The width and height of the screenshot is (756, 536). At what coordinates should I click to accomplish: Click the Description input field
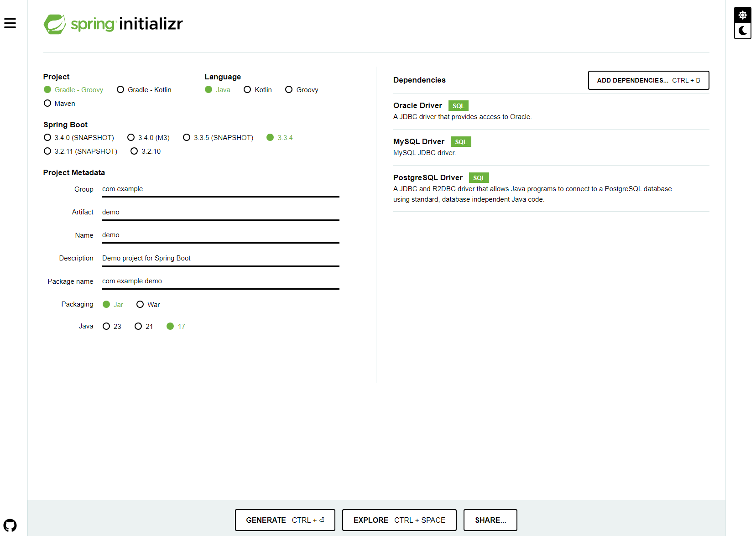221,259
